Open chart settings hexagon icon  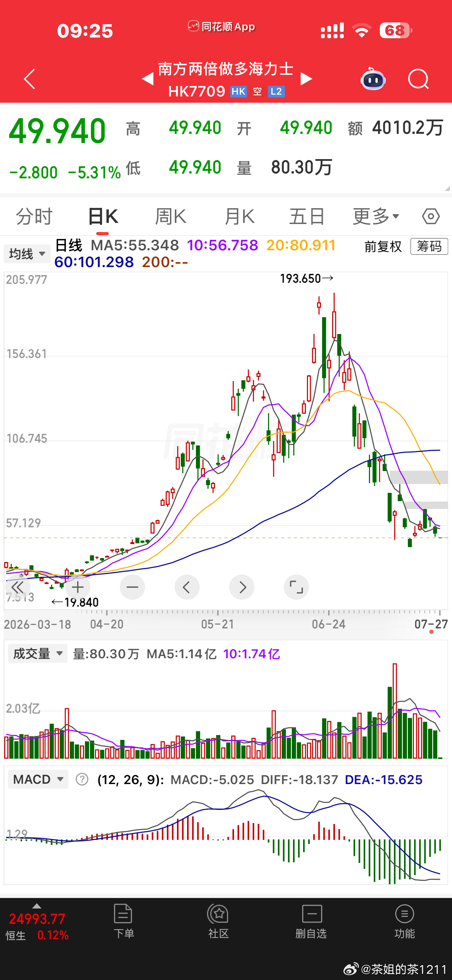pyautogui.click(x=431, y=217)
